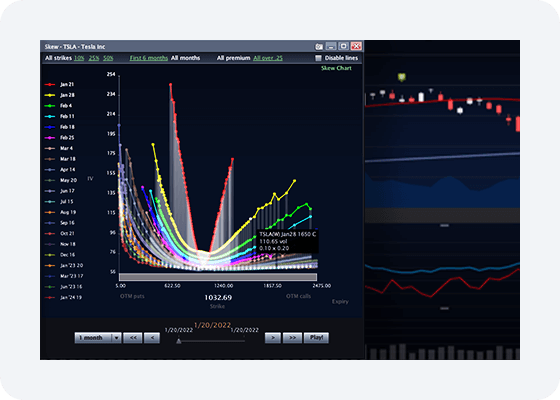The height and width of the screenshot is (400, 560).
Task: Toggle the Feb 11 cyan legend series
Action: coord(59,116)
